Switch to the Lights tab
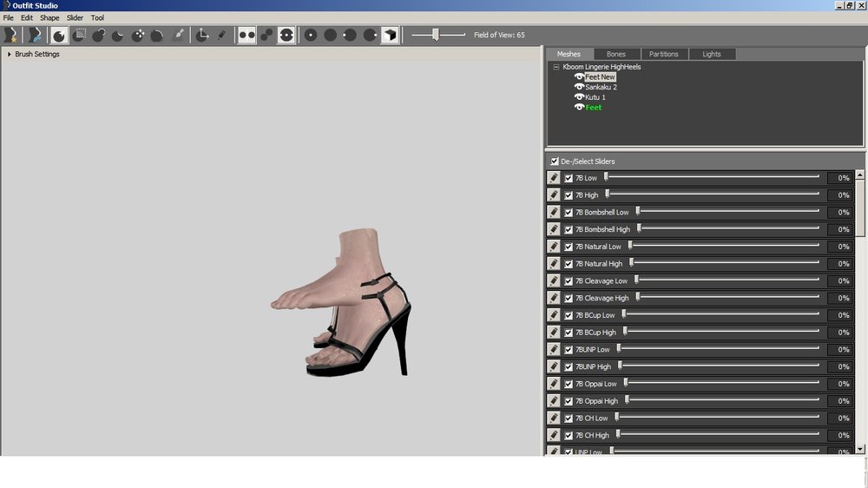The height and width of the screenshot is (488, 868). [712, 54]
